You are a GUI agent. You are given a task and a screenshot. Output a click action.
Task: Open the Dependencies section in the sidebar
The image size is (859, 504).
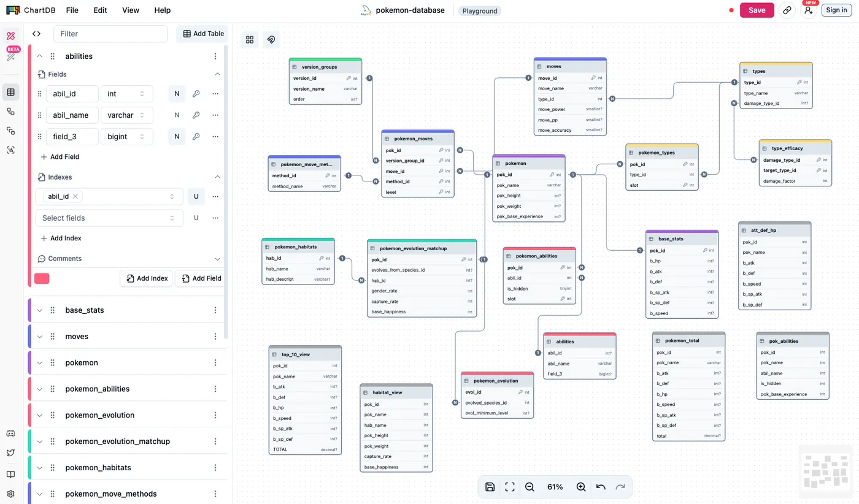click(x=10, y=131)
